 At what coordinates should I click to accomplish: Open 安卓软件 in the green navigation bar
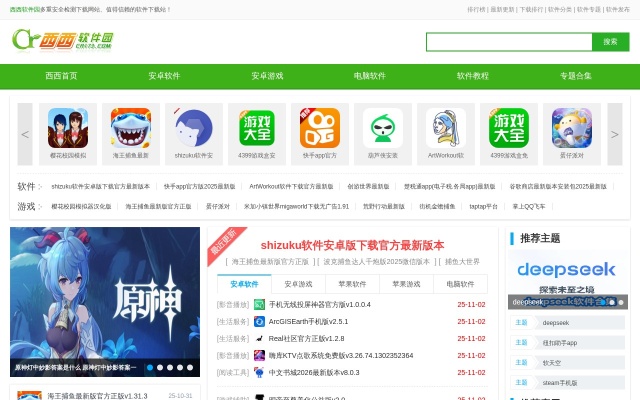[164, 76]
